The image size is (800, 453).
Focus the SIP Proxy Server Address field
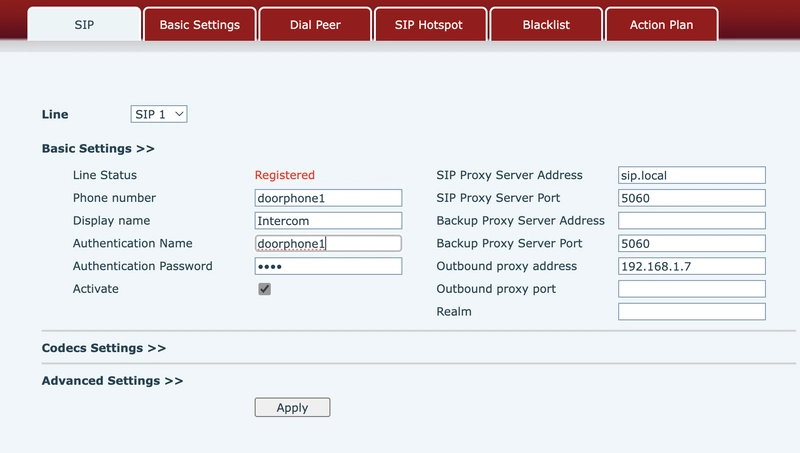click(692, 175)
